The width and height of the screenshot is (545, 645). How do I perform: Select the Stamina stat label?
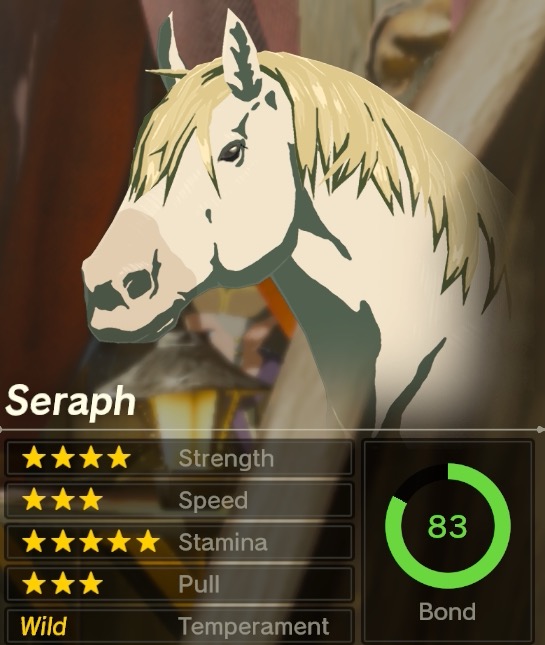pos(223,542)
